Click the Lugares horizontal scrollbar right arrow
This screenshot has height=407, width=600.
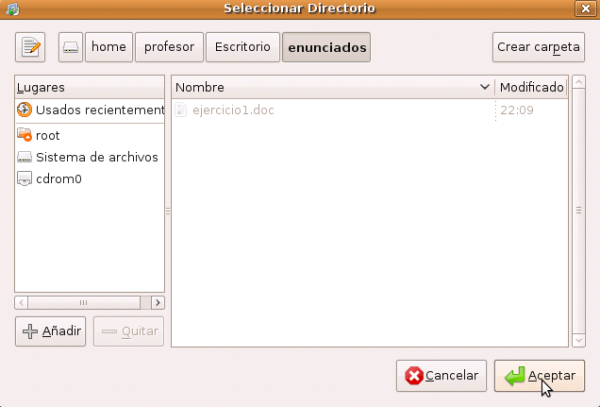click(x=157, y=302)
